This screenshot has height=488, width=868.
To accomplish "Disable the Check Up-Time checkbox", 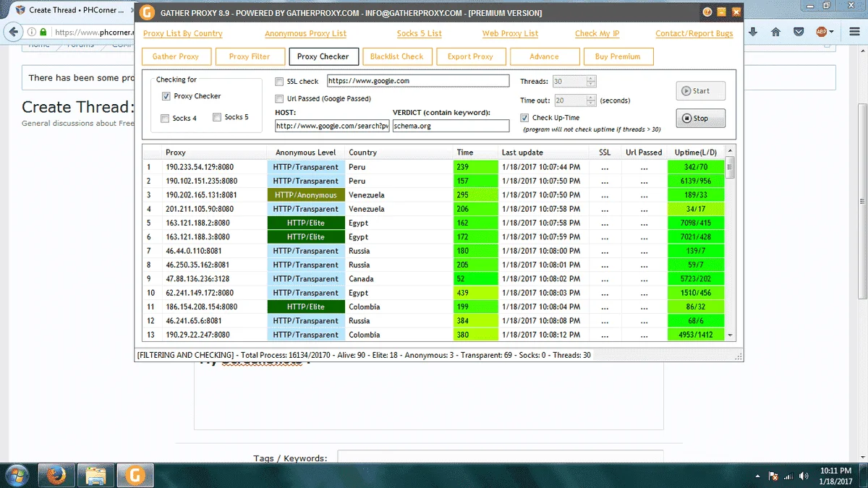I will pos(524,118).
